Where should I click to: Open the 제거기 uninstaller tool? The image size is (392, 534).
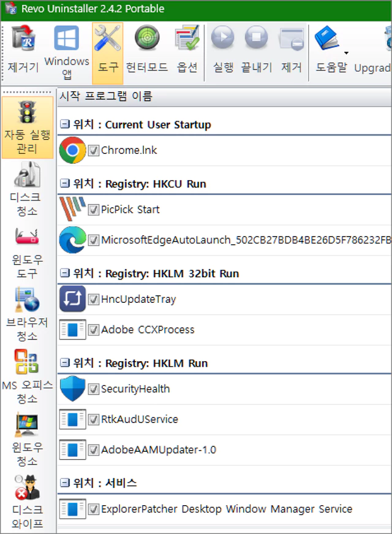[x=23, y=50]
